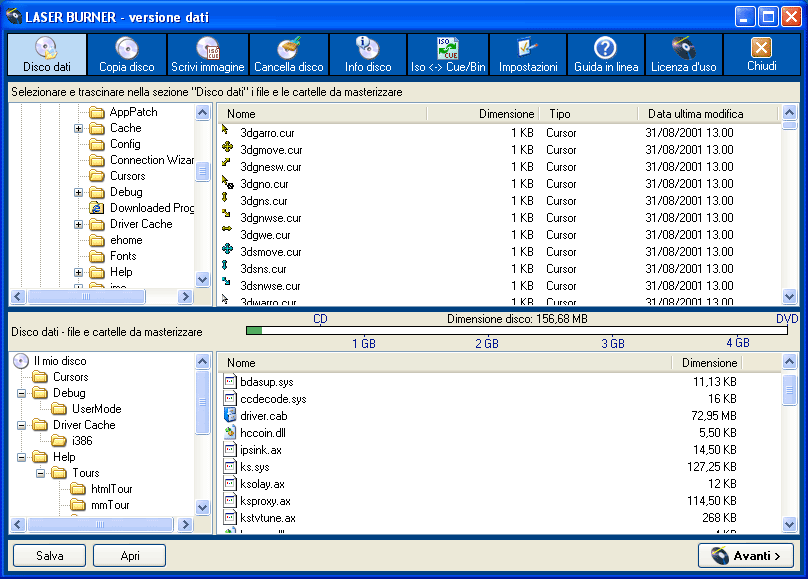Click down arrow of source file list scrollbar
Screen dimensions: 808x579
click(x=789, y=296)
